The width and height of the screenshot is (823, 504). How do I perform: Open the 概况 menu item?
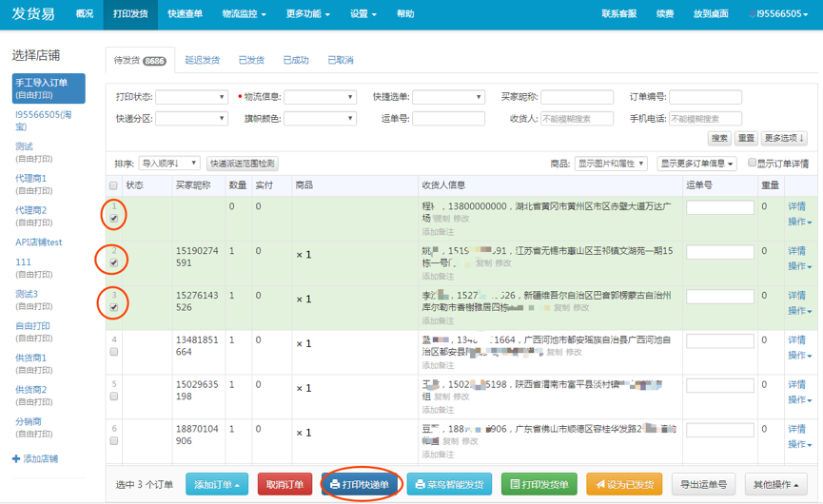[85, 14]
